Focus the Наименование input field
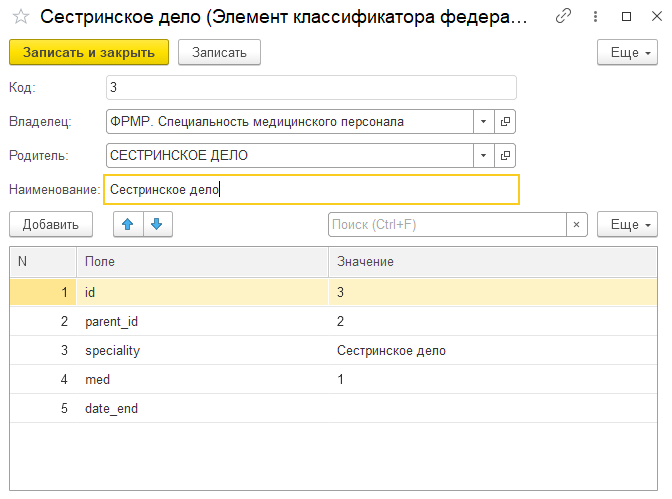The image size is (672, 499). click(311, 189)
